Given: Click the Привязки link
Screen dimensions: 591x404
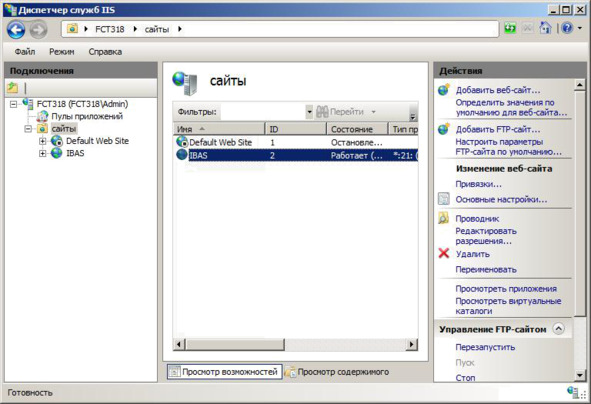Looking at the screenshot, I should click(478, 184).
